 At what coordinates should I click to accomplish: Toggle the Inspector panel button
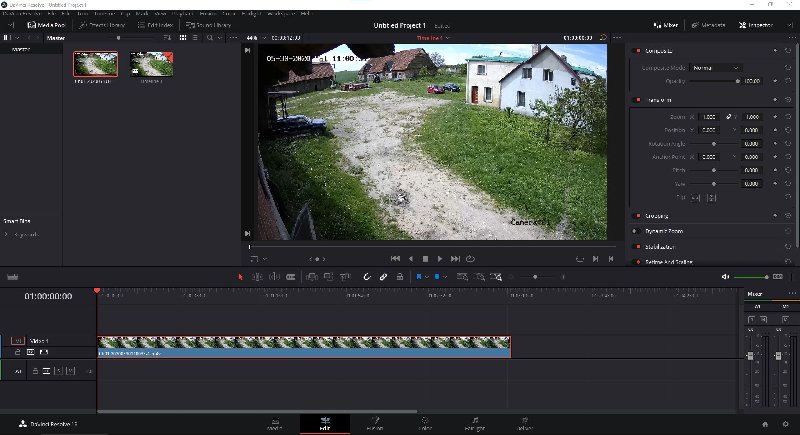click(x=756, y=25)
